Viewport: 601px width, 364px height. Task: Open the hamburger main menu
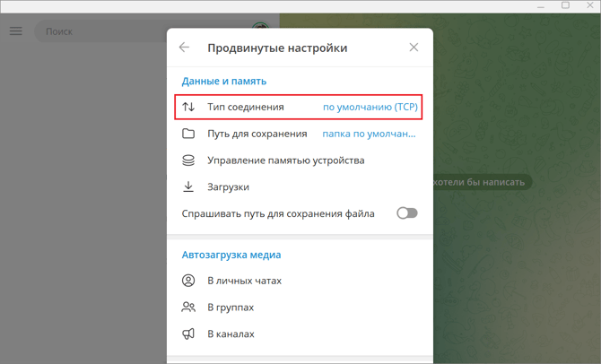tap(15, 31)
